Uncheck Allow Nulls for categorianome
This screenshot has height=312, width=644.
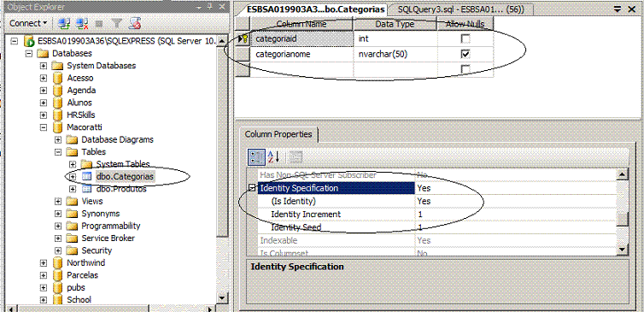coord(465,54)
